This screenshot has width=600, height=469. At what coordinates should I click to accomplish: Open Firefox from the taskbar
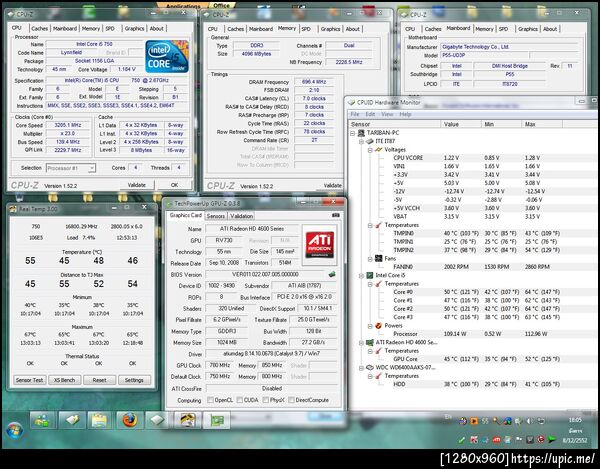tap(129, 420)
